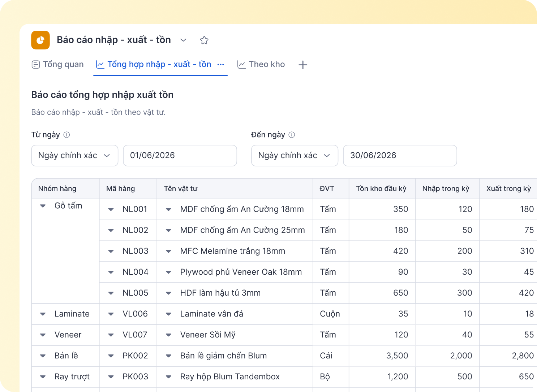Toggle arrow beside Ray hộp Blum Tandembox
This screenshot has height=392, width=537.
point(168,377)
